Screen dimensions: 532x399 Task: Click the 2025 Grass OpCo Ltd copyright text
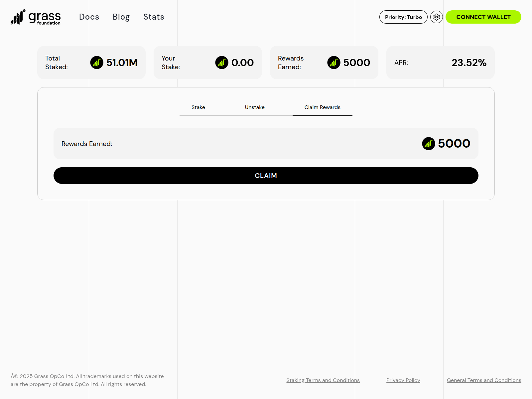[87, 380]
